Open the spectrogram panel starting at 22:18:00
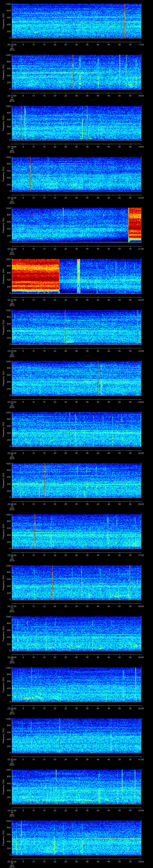153x868 pixels. (76, 123)
